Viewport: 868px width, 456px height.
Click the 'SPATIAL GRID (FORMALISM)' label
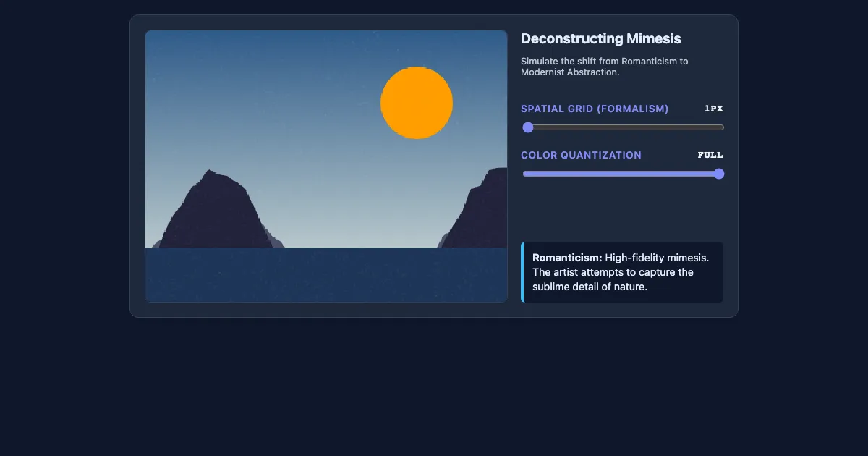click(595, 109)
